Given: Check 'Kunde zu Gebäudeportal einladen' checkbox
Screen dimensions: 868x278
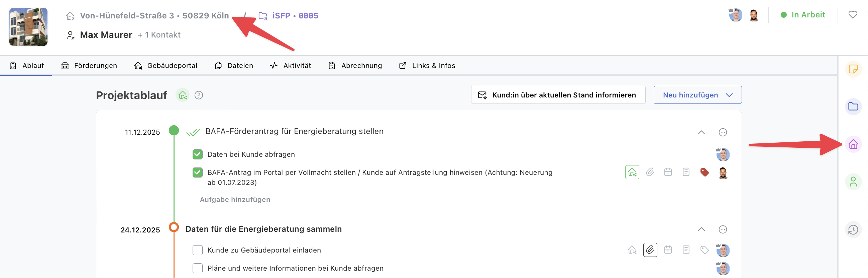Looking at the screenshot, I should (198, 250).
